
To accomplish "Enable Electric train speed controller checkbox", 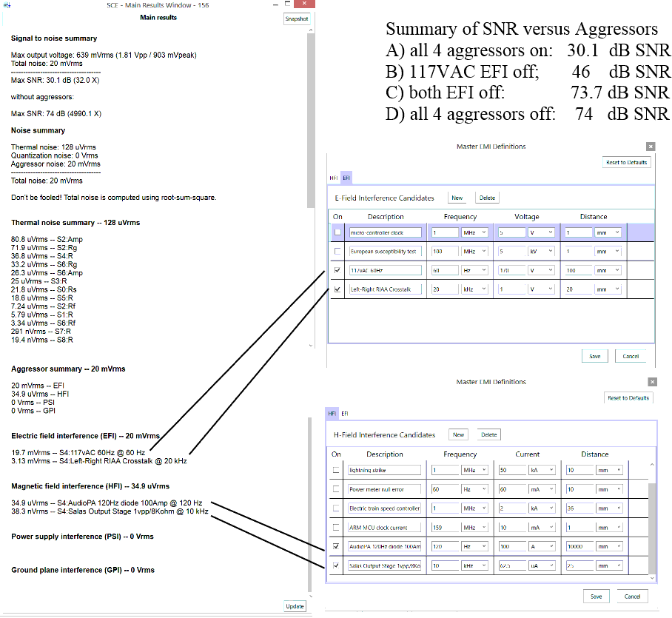I will pos(336,508).
